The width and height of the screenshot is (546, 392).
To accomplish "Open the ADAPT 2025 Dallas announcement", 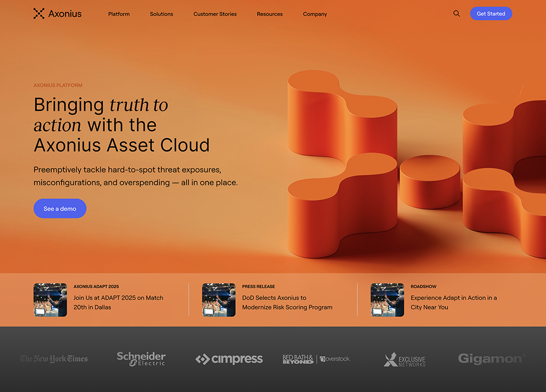I will [x=118, y=302].
